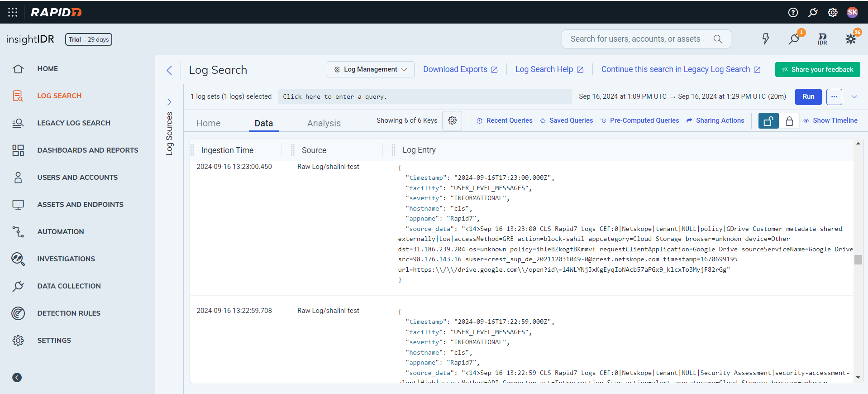
Task: Open Sharing Actions
Action: (x=715, y=120)
